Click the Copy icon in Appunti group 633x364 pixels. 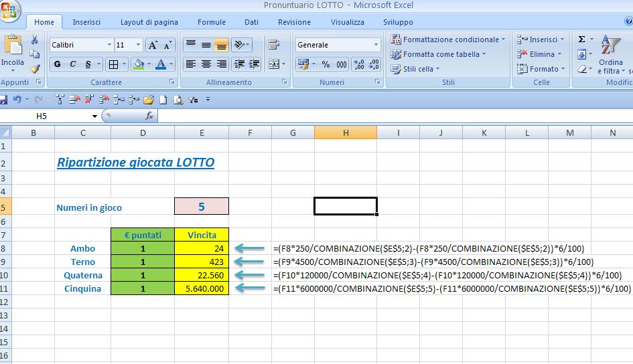(x=35, y=54)
